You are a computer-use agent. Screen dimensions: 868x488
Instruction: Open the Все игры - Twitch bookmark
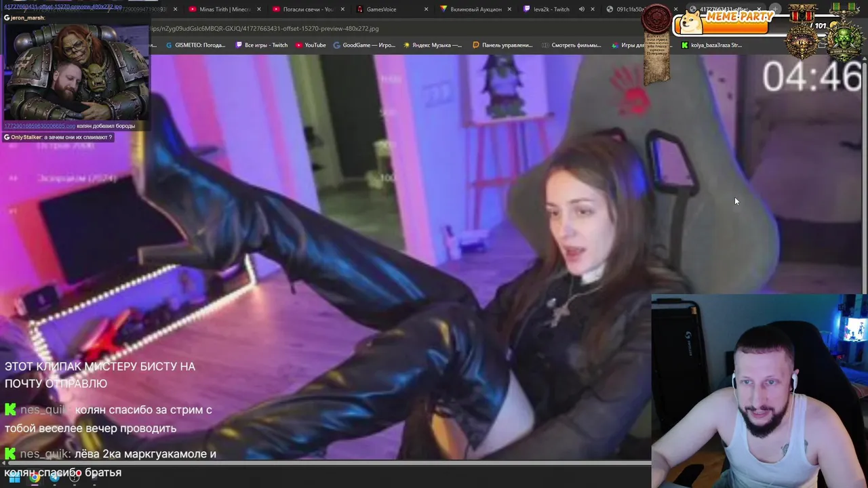point(262,45)
